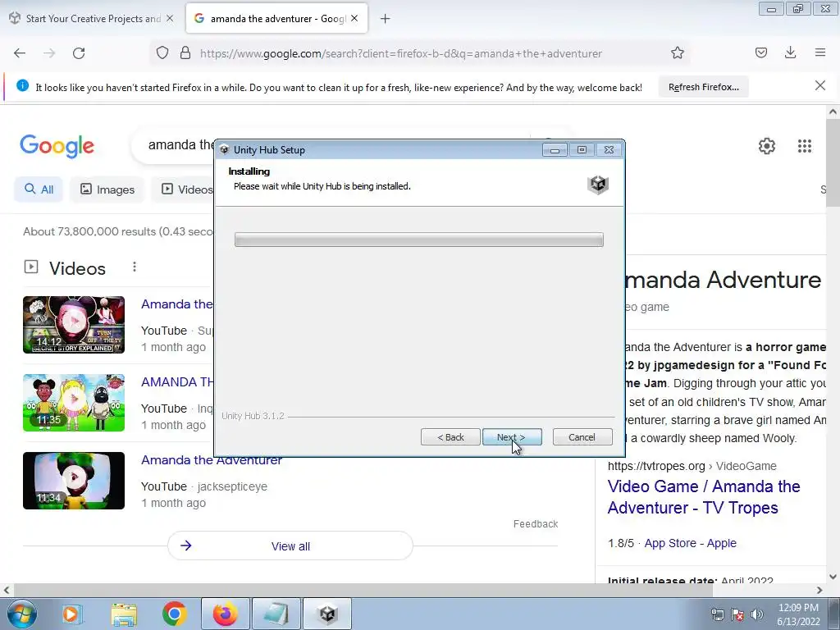840x630 pixels.
Task: Click the Unity Hub taskbar icon
Action: tap(327, 614)
